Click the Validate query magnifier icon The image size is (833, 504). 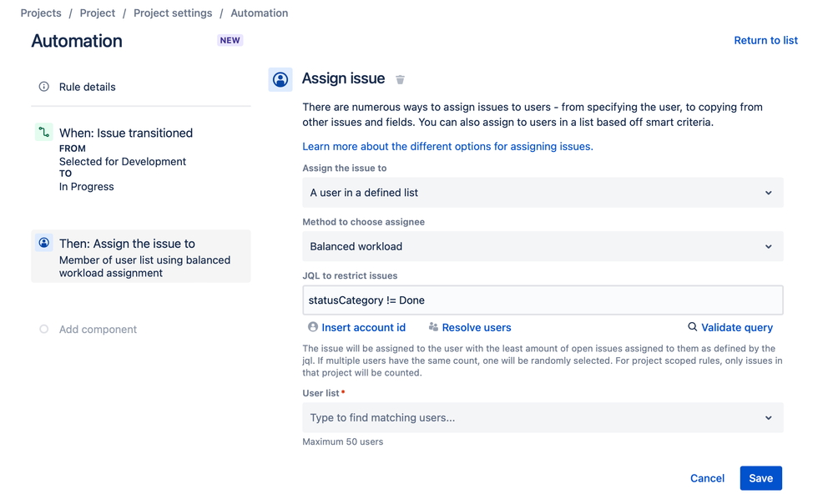click(x=693, y=327)
